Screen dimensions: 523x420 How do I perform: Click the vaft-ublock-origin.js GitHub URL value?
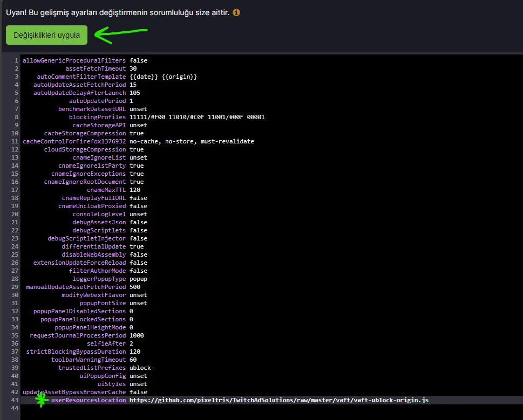[x=279, y=400]
